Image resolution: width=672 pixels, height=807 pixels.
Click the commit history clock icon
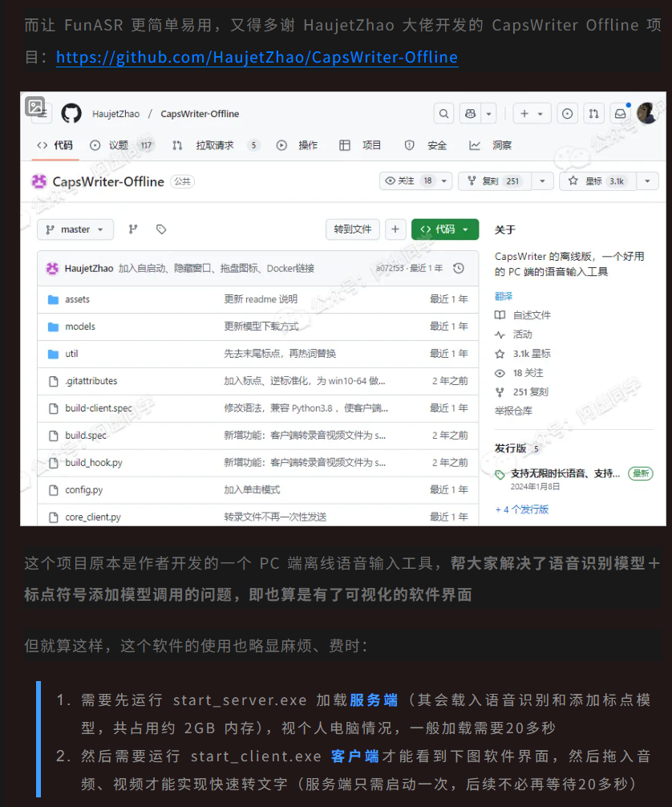tap(459, 268)
